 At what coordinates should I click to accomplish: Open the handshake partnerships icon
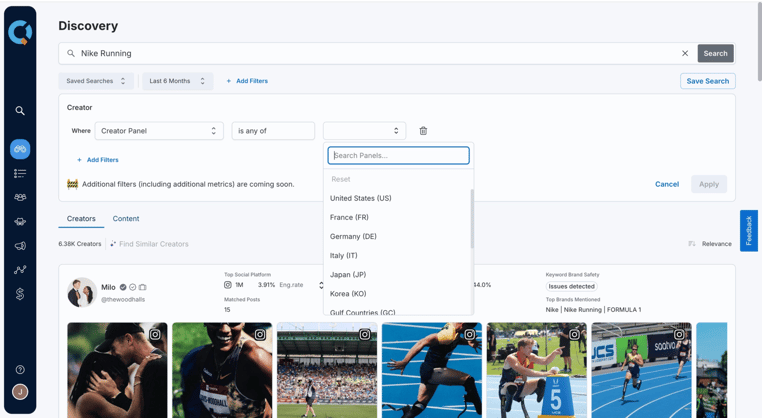click(20, 222)
